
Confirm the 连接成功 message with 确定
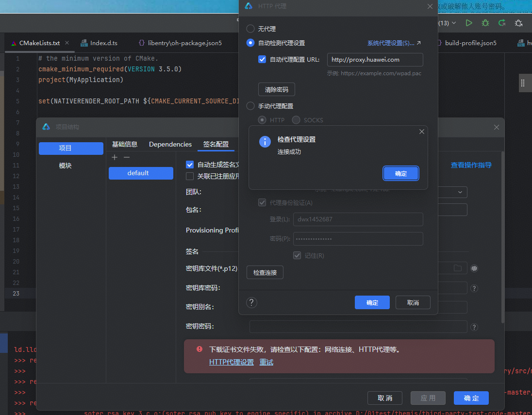click(401, 173)
